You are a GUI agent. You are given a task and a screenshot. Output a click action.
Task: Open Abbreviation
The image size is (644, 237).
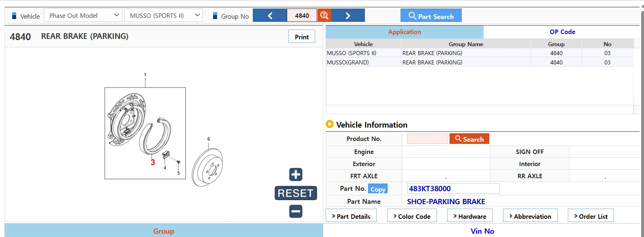coord(530,216)
